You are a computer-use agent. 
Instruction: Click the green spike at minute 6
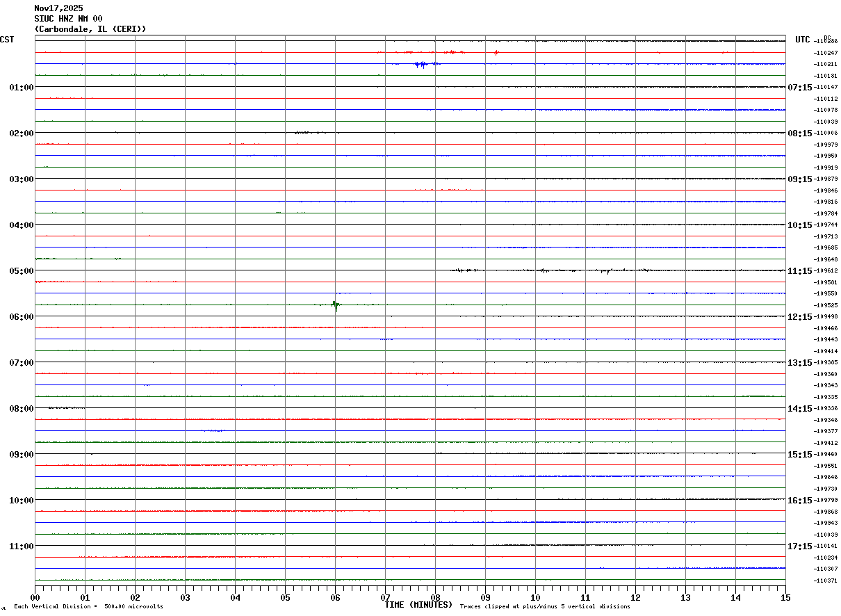click(336, 305)
